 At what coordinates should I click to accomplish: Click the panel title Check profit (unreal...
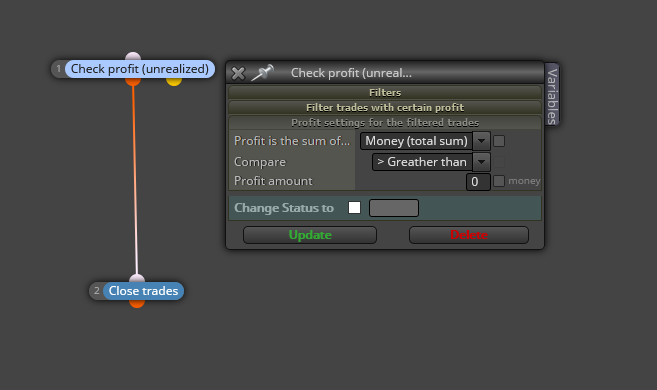point(351,73)
